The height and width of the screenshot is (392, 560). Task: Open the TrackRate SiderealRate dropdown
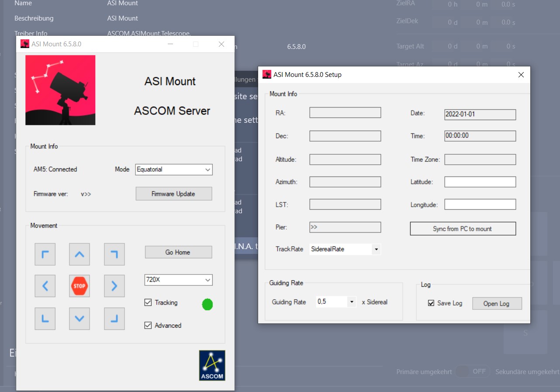coord(345,249)
